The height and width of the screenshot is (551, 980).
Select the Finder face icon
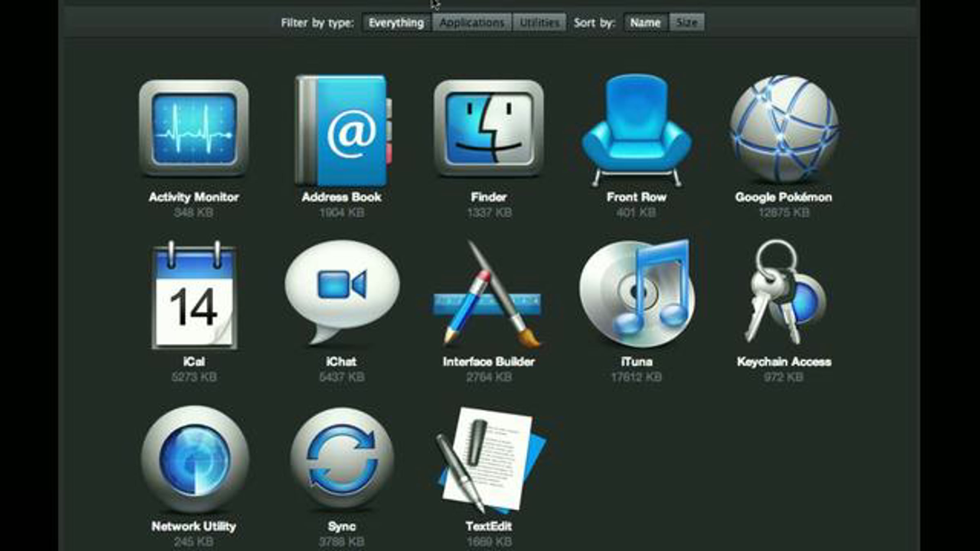(489, 129)
